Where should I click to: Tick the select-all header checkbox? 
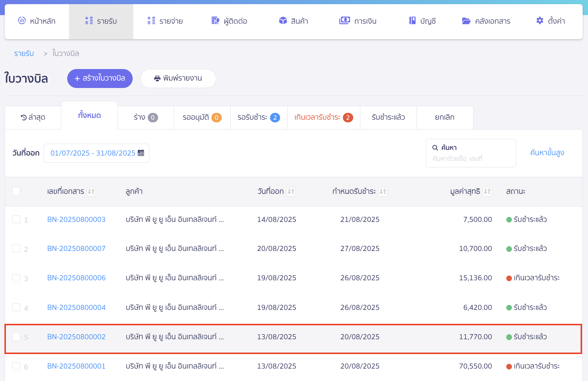click(16, 191)
